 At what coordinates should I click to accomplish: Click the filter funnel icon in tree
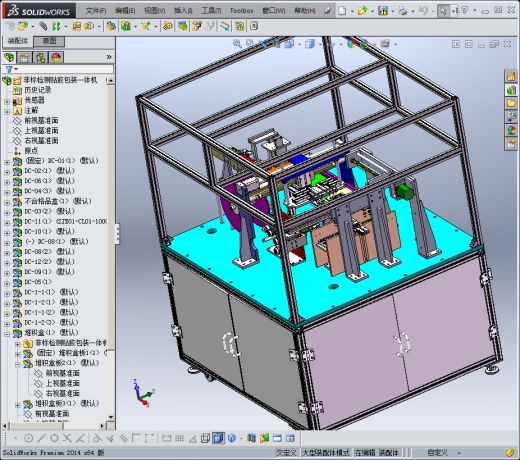point(9,69)
